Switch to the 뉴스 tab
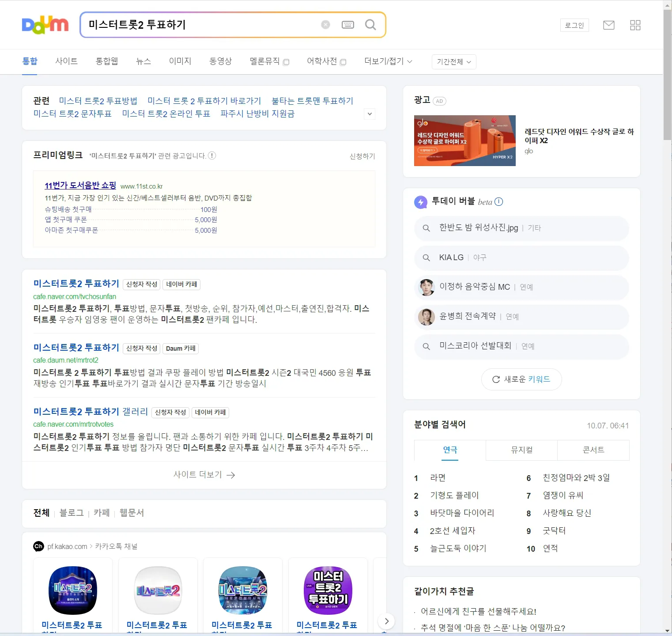 (x=143, y=61)
